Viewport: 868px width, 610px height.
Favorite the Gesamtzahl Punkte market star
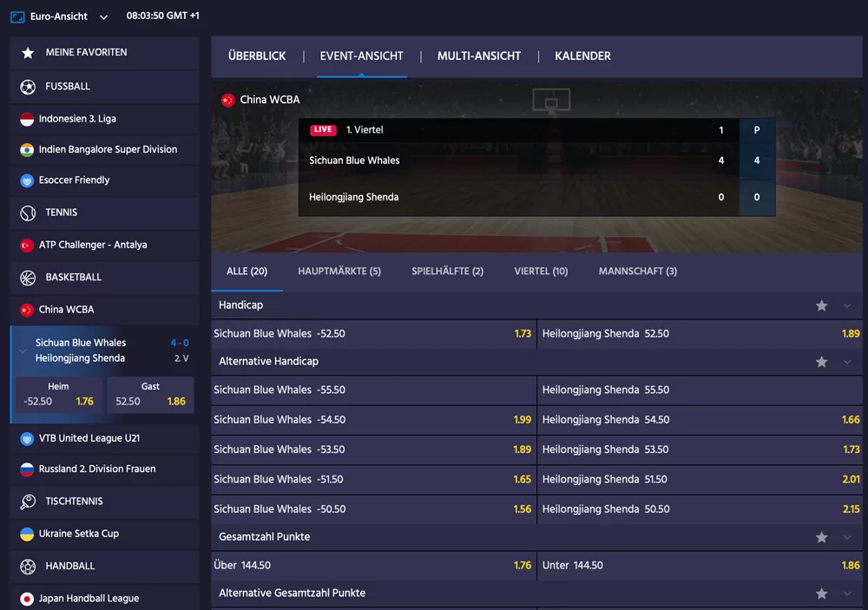[x=821, y=537]
